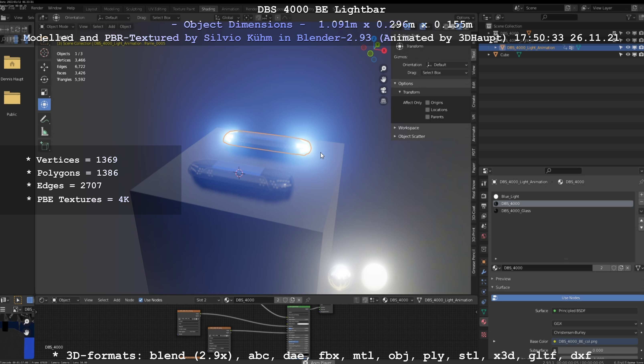The height and width of the screenshot is (364, 644).
Task: Open the Window menu
Action: (54, 8)
